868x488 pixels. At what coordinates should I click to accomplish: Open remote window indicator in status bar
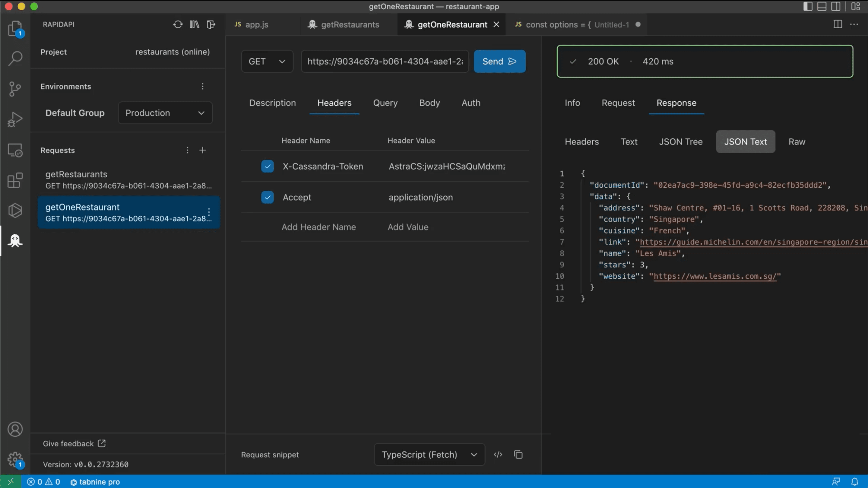click(x=11, y=482)
